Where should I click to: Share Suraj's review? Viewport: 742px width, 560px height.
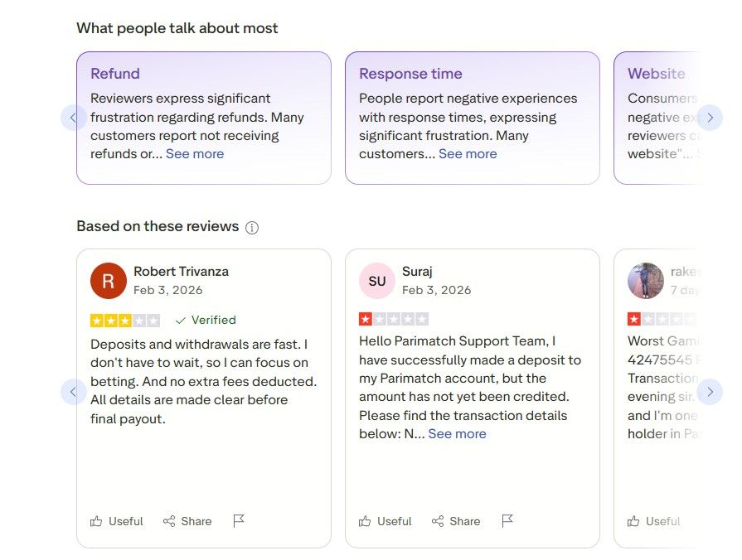(x=456, y=521)
